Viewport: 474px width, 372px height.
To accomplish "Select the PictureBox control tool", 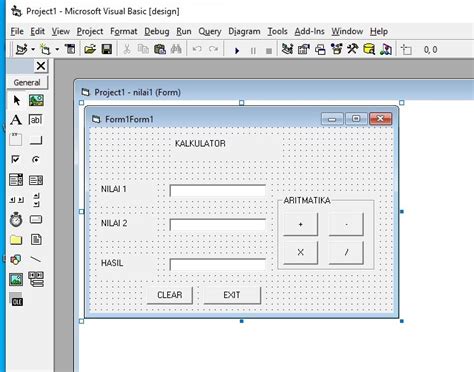I will pos(36,100).
